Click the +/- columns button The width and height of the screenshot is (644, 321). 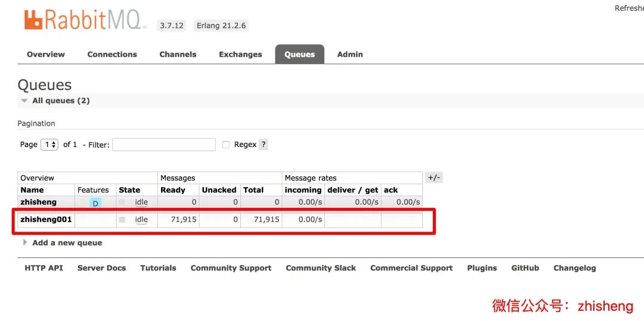click(434, 177)
